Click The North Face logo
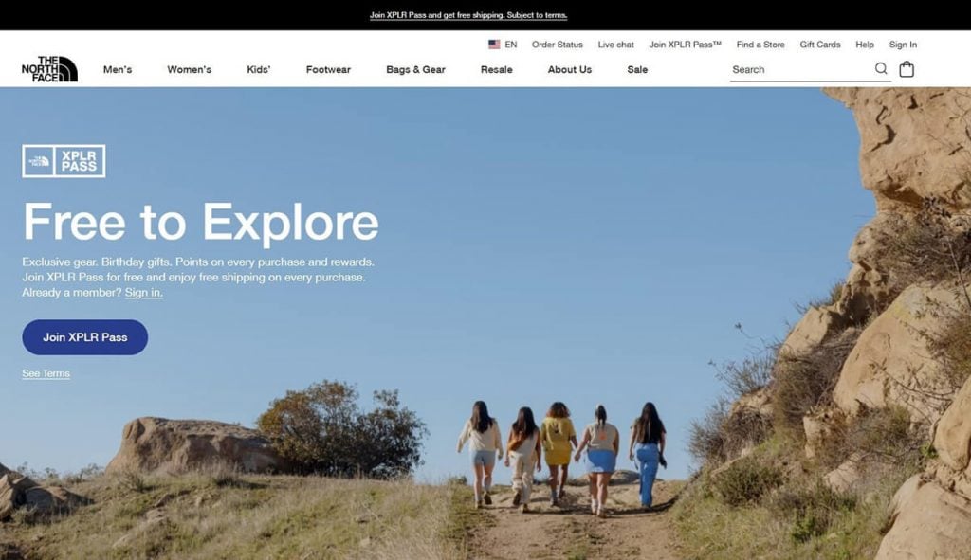This screenshot has width=971, height=560. pyautogui.click(x=49, y=68)
